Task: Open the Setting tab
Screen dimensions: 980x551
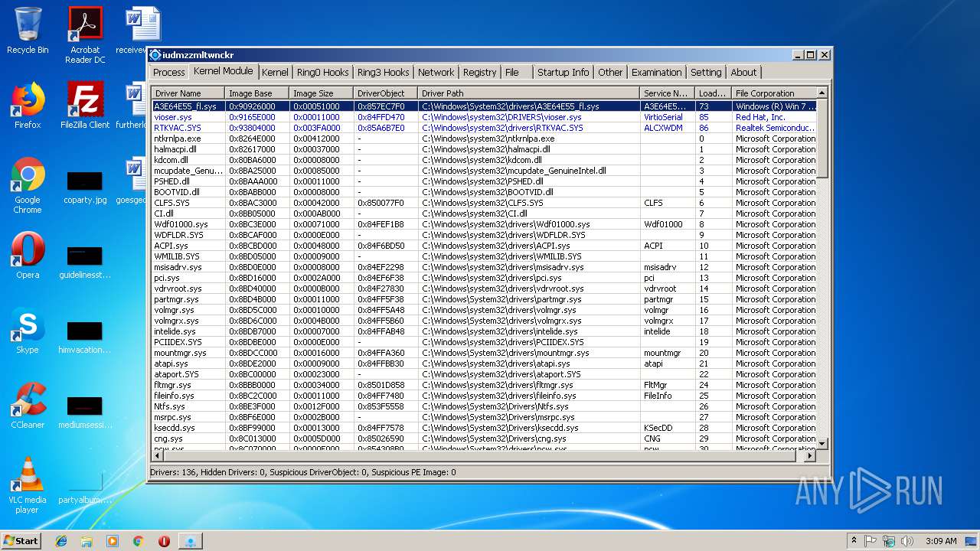Action: [x=706, y=72]
